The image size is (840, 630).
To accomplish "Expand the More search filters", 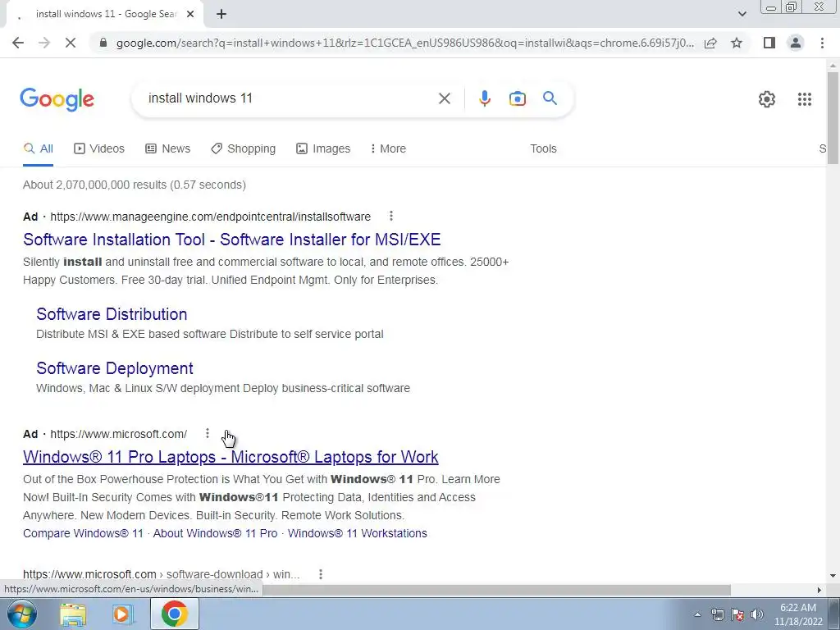I will [x=388, y=148].
